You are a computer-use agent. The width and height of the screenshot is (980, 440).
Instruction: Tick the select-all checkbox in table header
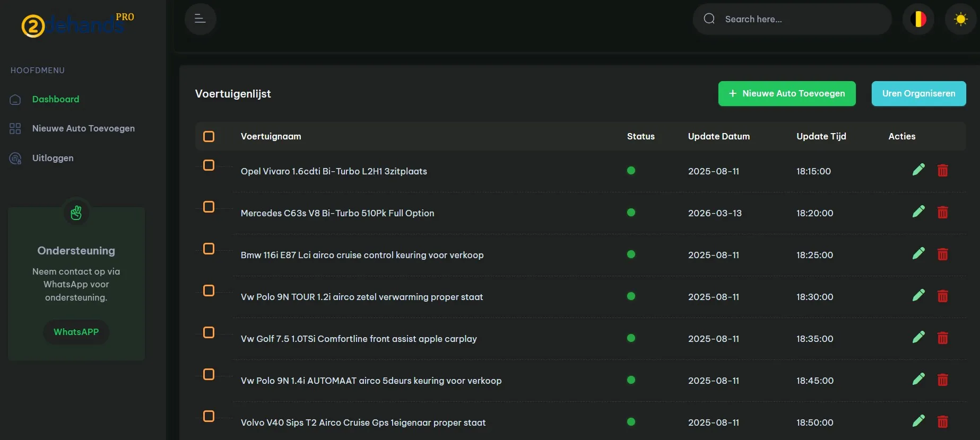(x=209, y=137)
